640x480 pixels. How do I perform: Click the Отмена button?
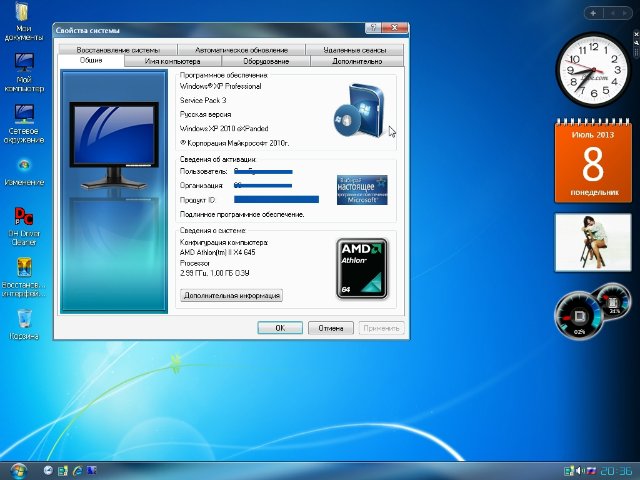[x=331, y=327]
